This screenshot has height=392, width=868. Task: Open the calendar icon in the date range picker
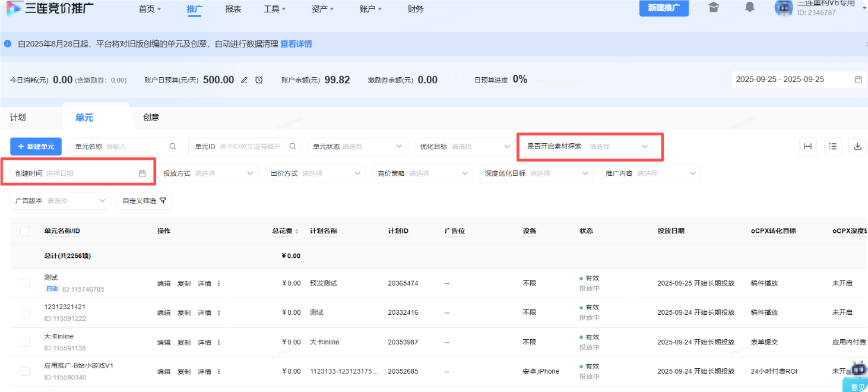pyautogui.click(x=858, y=80)
